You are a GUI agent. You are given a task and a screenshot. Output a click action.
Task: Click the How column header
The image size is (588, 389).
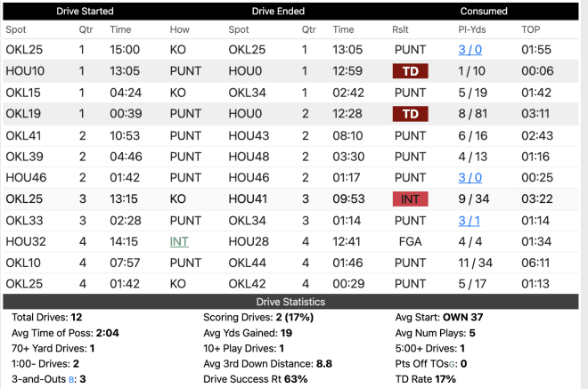180,29
